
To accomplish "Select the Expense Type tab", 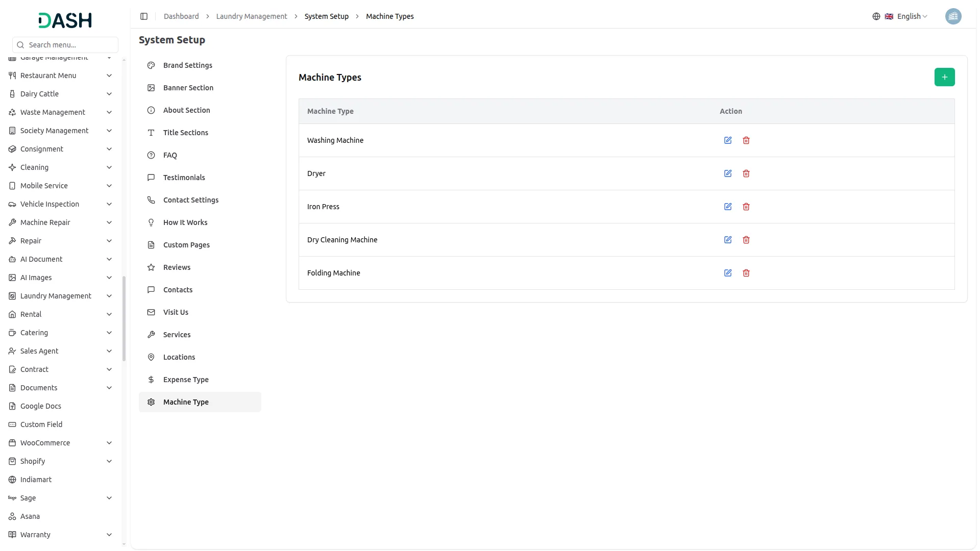I will (x=200, y=380).
